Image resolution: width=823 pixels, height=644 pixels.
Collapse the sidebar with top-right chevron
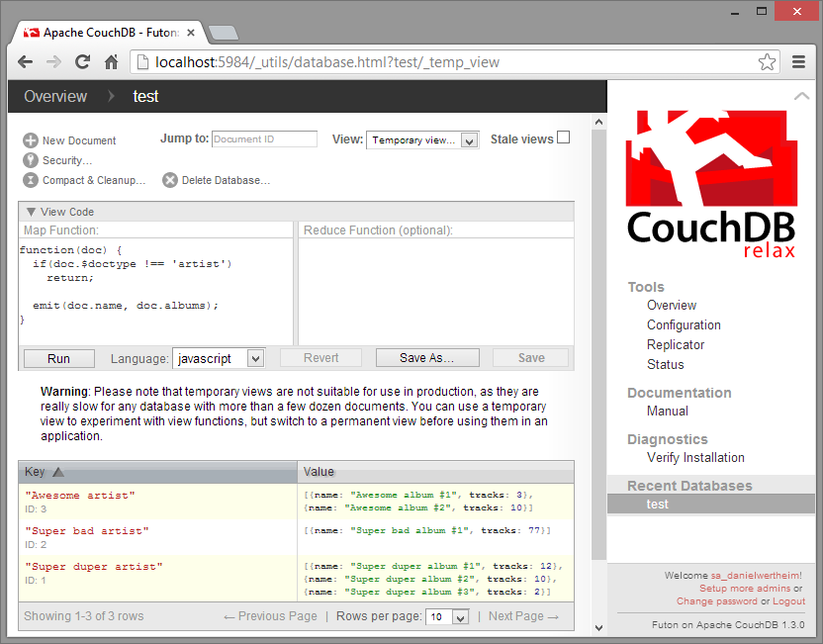click(x=801, y=96)
